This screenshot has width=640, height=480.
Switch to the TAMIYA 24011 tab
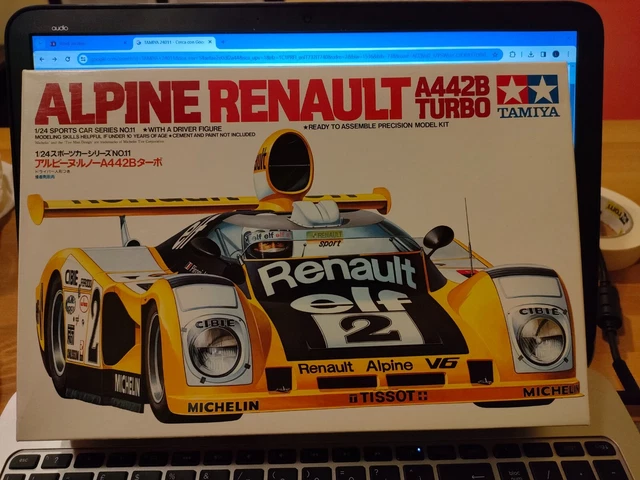point(174,42)
